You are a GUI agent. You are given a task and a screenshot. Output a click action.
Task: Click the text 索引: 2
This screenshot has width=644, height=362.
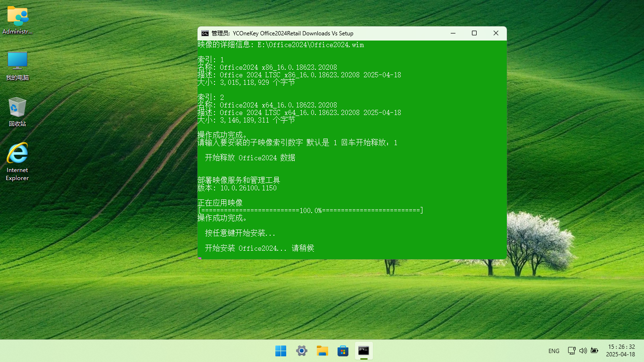point(211,98)
